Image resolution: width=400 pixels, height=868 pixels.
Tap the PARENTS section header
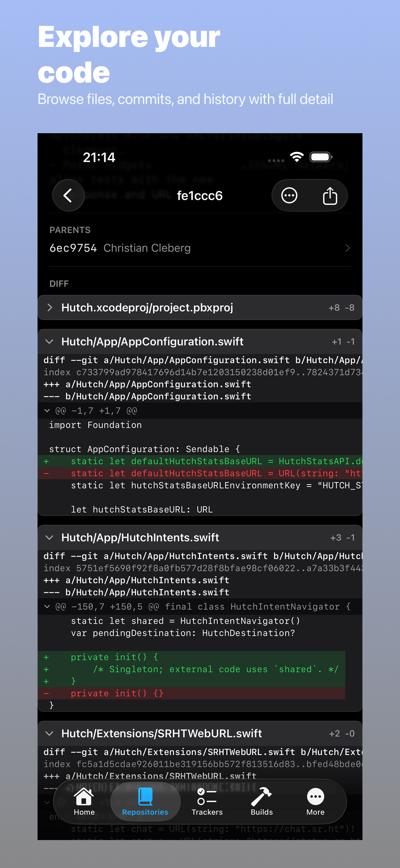click(x=70, y=230)
